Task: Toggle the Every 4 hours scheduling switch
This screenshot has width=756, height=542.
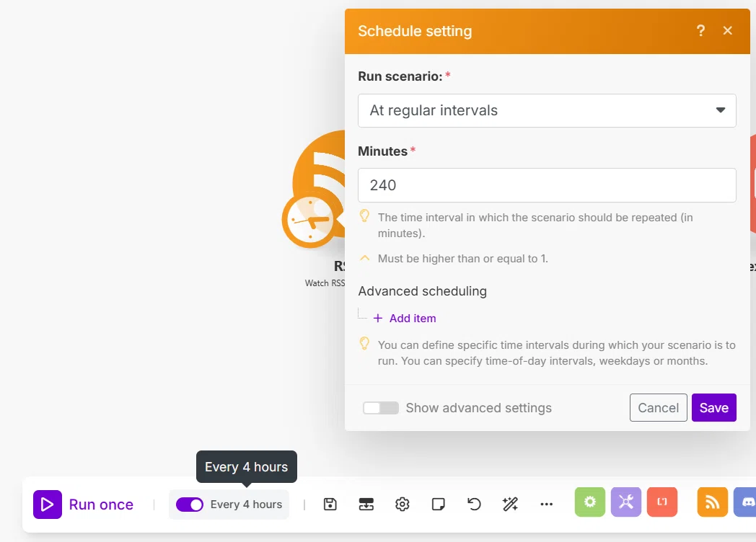Action: pos(190,505)
